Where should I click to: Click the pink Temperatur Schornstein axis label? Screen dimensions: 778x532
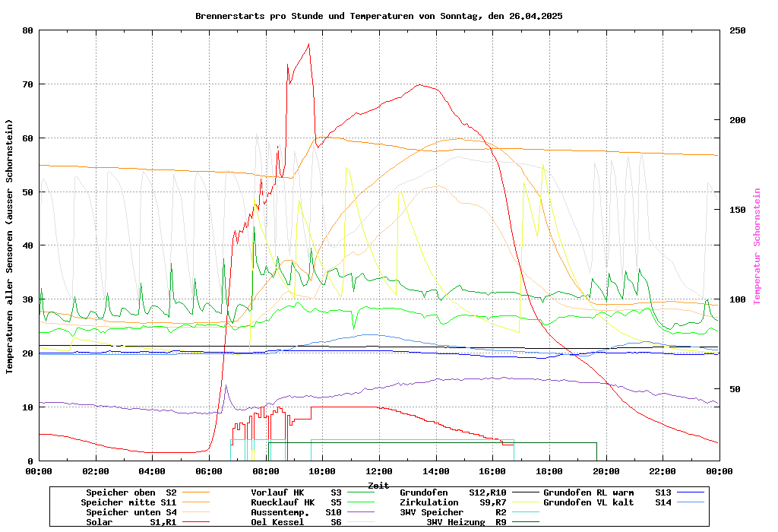[x=757, y=245]
